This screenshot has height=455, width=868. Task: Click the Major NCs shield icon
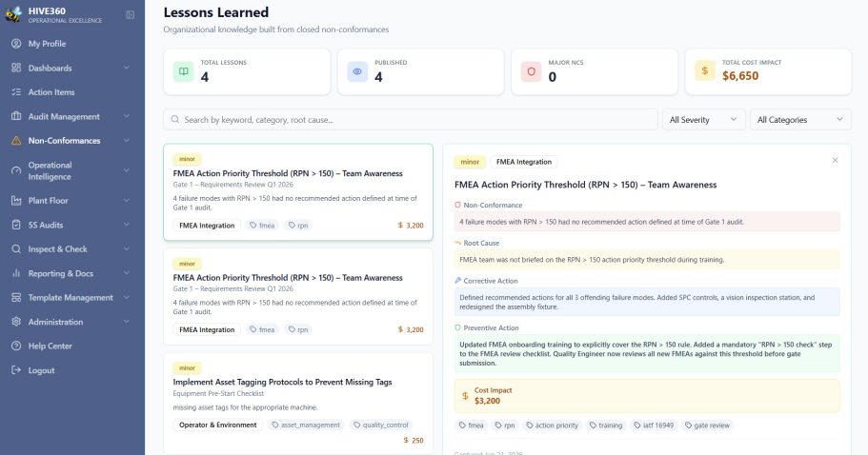coord(531,71)
